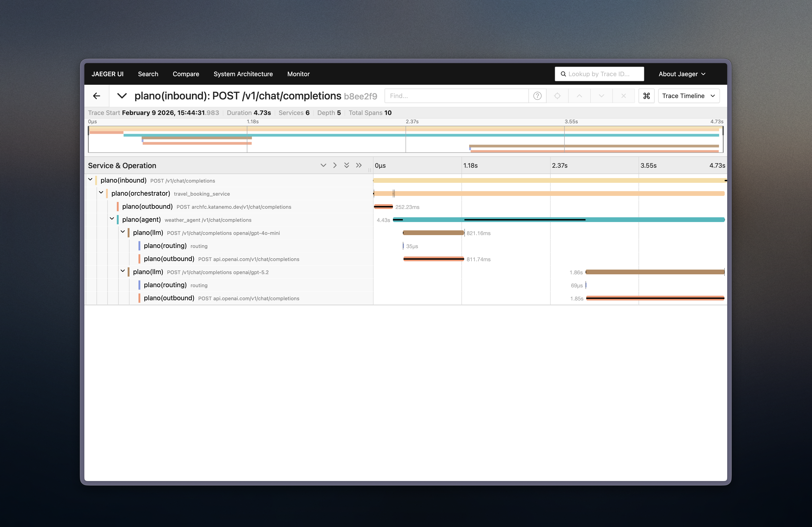Click the expand one level chevron icon
This screenshot has height=527, width=812.
tap(323, 165)
